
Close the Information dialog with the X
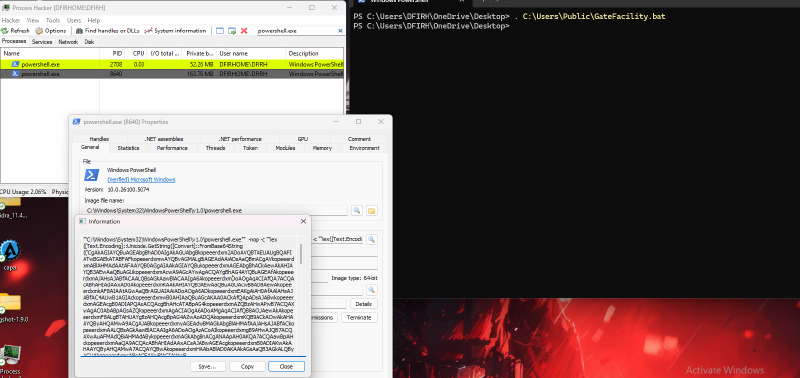point(303,221)
